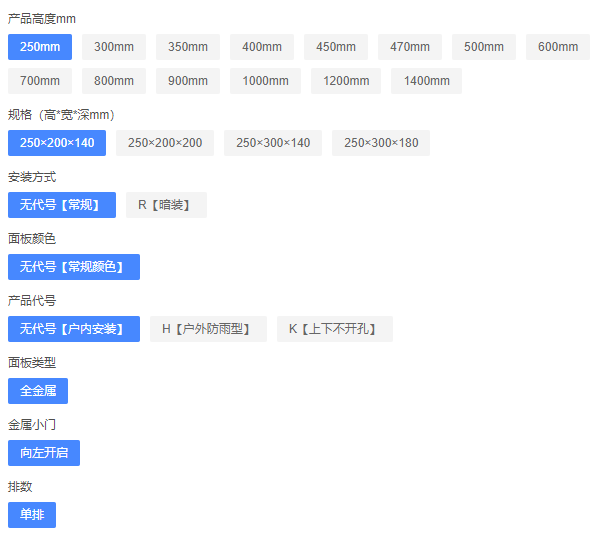611x536 pixels.
Task: Choose 1000mm product height
Action: click(265, 81)
